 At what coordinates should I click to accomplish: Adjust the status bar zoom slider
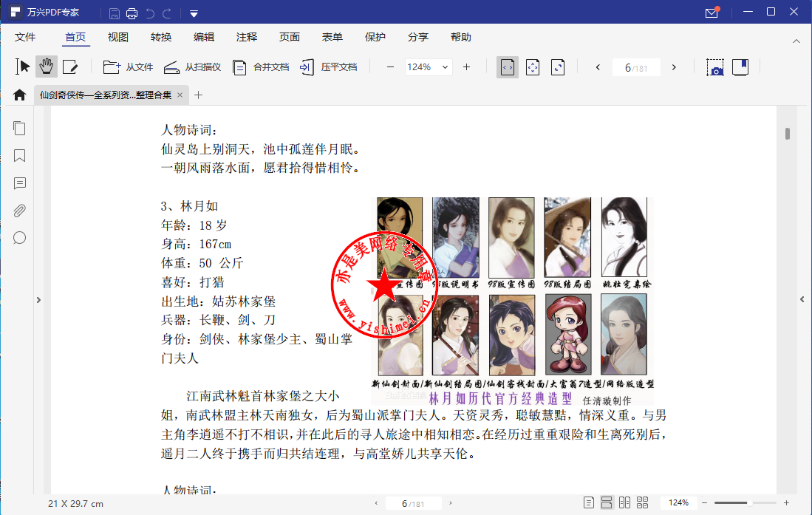[x=750, y=503]
